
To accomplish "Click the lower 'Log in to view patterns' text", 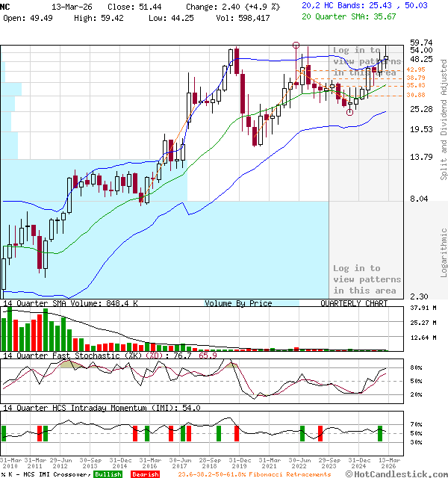I will point(367,279).
